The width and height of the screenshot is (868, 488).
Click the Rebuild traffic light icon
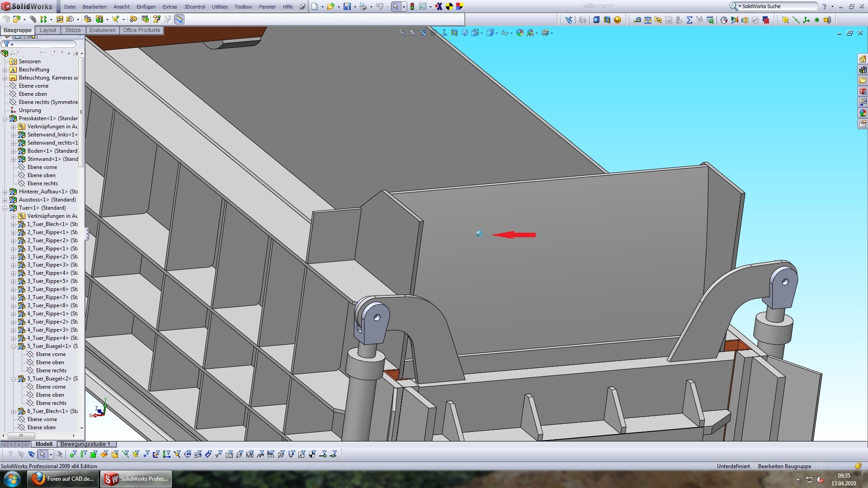[x=412, y=6]
